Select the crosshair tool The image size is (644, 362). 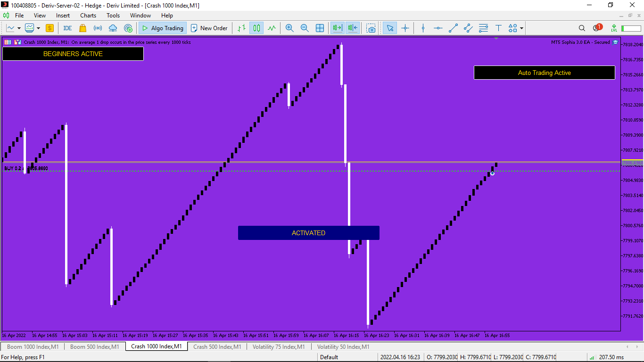(405, 28)
